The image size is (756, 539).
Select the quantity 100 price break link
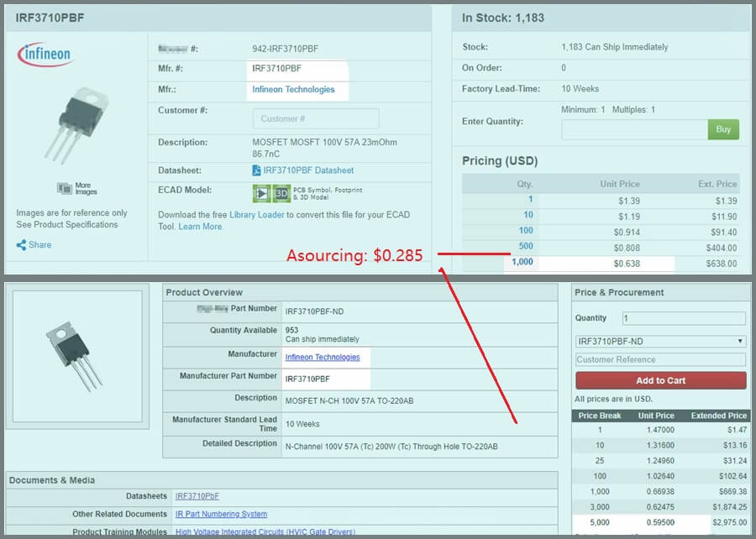click(x=526, y=231)
